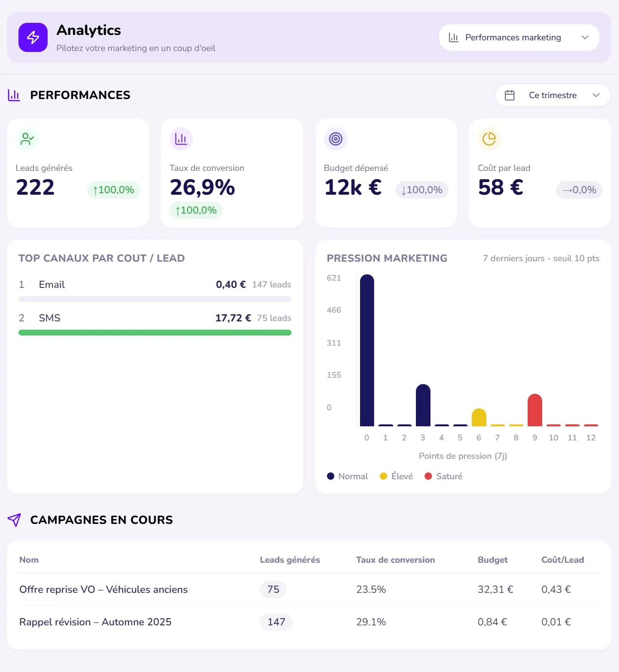Screen dimensions: 619x672
Task: Open the Ce trimestre period dropdown
Action: pyautogui.click(x=552, y=95)
